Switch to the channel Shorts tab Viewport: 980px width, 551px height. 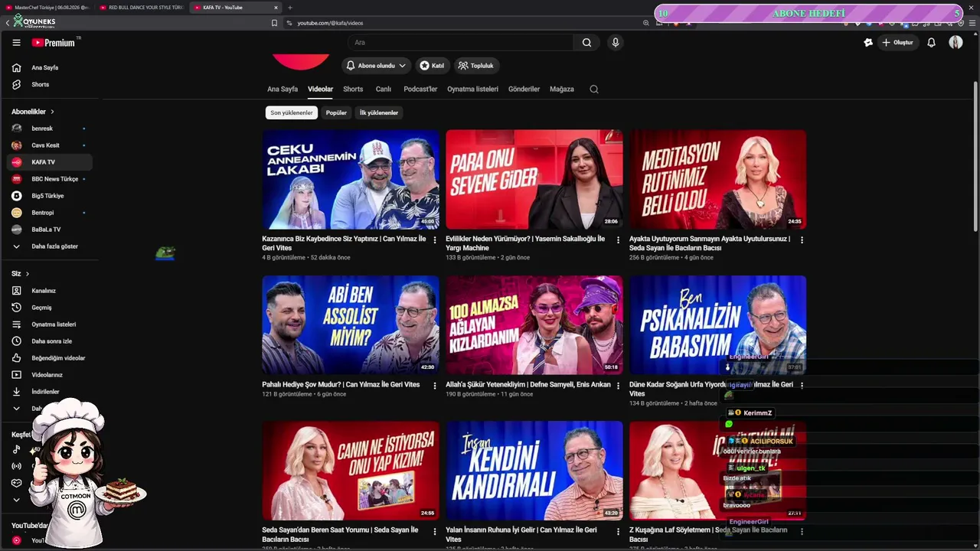[353, 90]
